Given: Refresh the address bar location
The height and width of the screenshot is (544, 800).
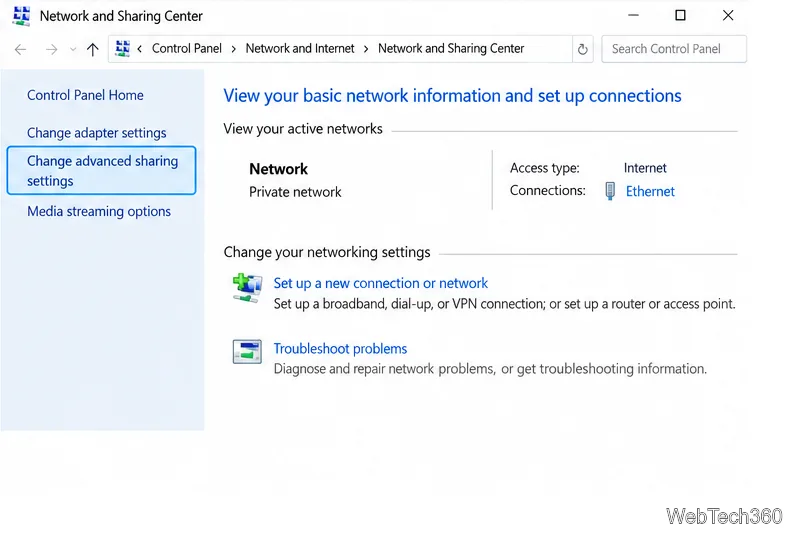Looking at the screenshot, I should [x=583, y=49].
